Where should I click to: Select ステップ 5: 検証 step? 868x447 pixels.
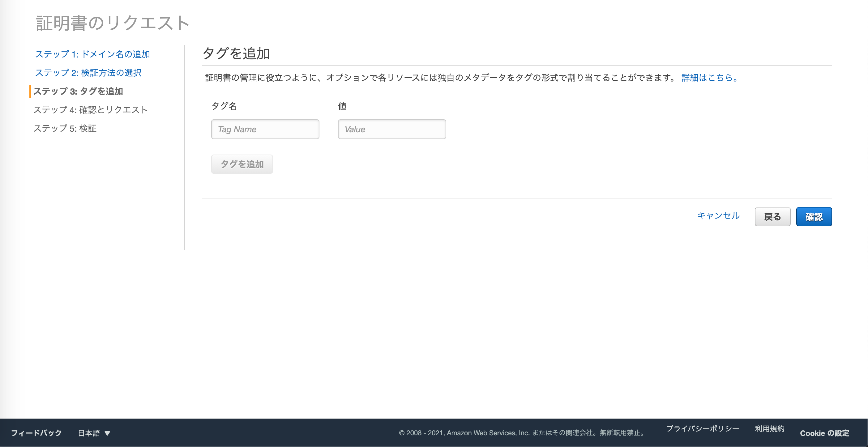(x=65, y=128)
